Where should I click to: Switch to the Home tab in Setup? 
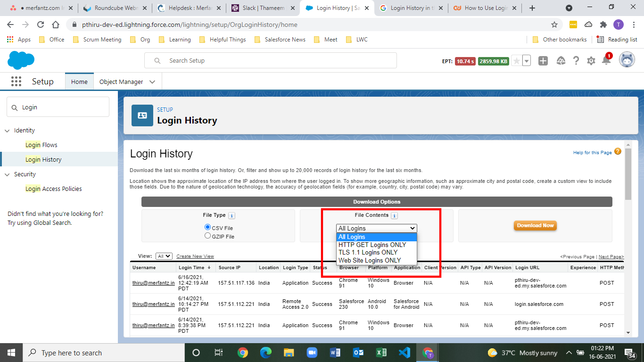coord(79,81)
